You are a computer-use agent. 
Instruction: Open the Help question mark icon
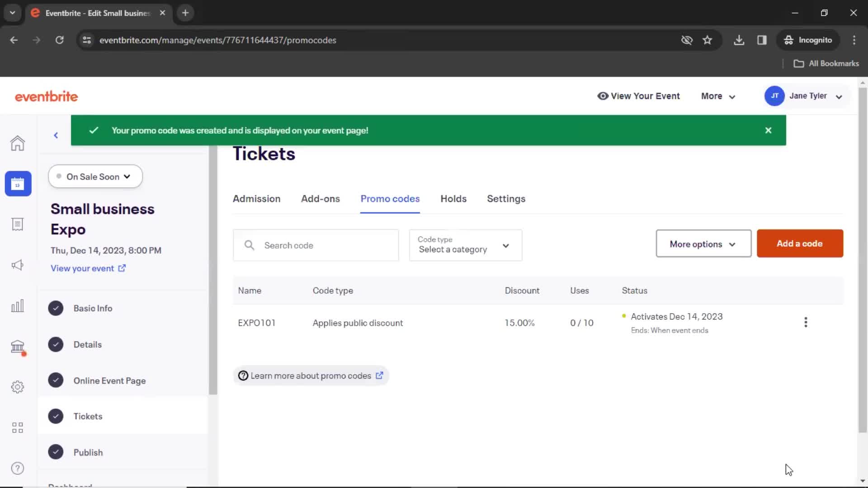click(18, 468)
